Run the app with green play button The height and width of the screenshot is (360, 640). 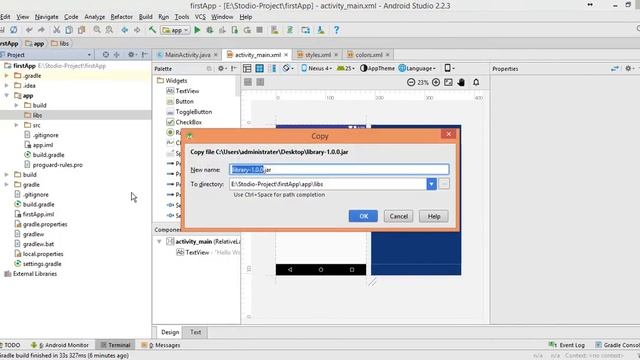click(197, 30)
